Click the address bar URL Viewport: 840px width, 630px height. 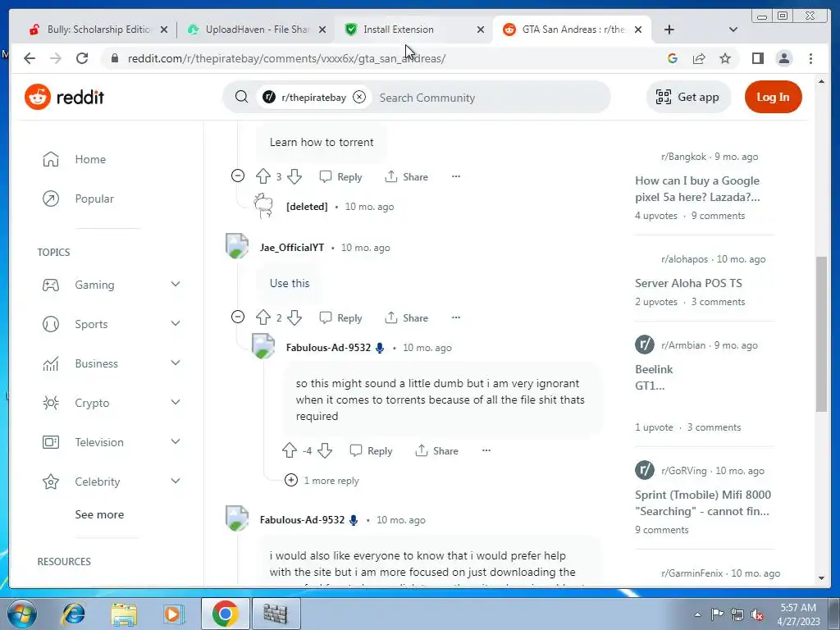[x=286, y=58]
